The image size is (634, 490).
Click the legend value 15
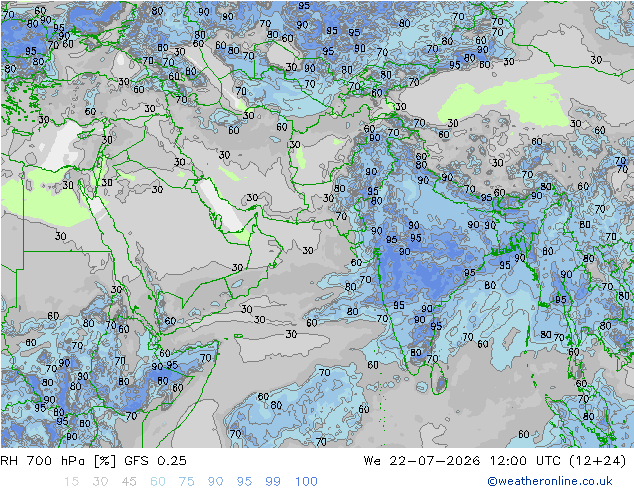(x=71, y=482)
